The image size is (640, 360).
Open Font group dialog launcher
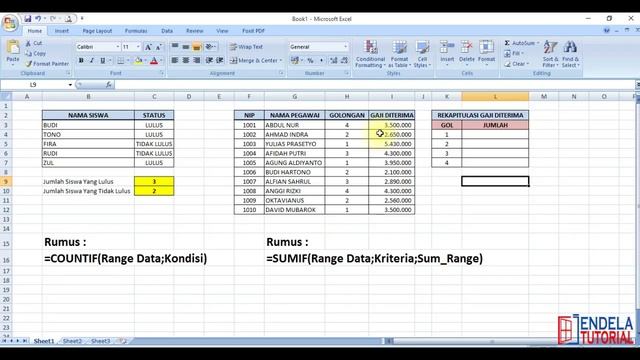coord(162,73)
